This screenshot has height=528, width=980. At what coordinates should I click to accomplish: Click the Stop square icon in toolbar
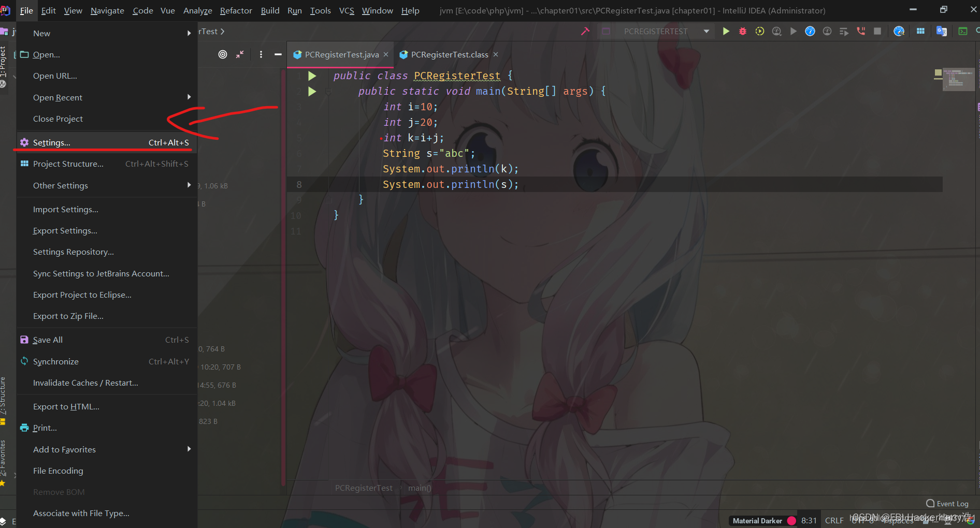pyautogui.click(x=877, y=31)
